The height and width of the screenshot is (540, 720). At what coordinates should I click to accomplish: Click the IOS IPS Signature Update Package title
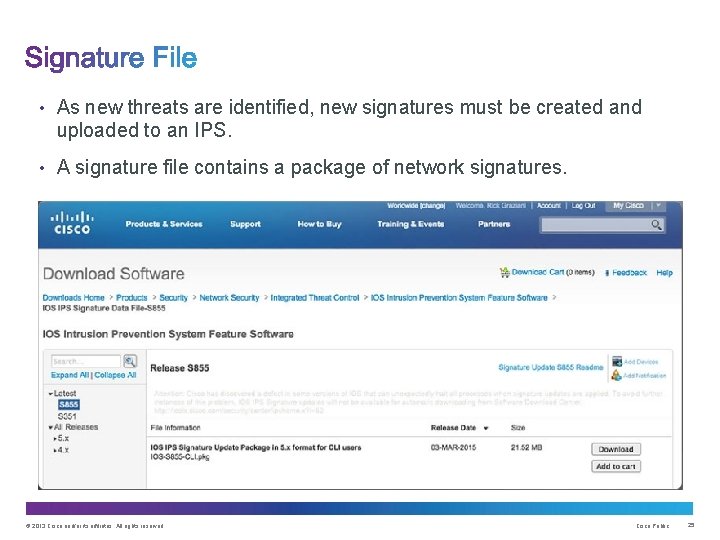click(x=256, y=448)
